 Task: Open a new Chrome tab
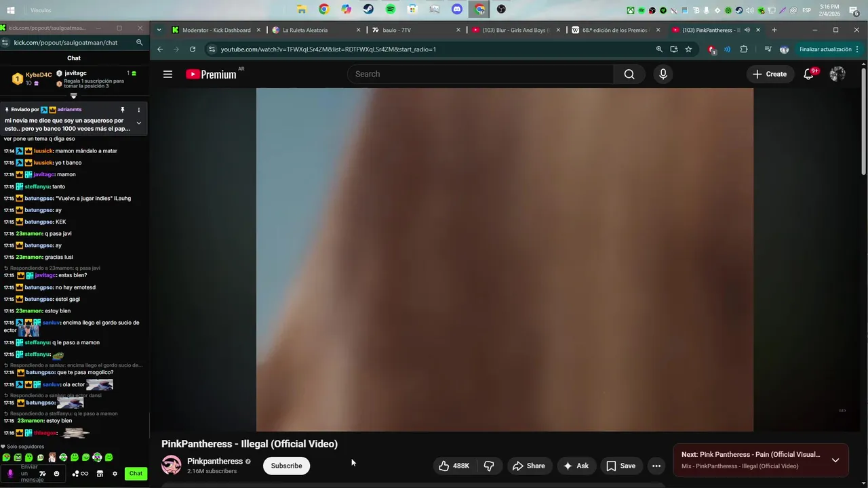click(x=774, y=30)
